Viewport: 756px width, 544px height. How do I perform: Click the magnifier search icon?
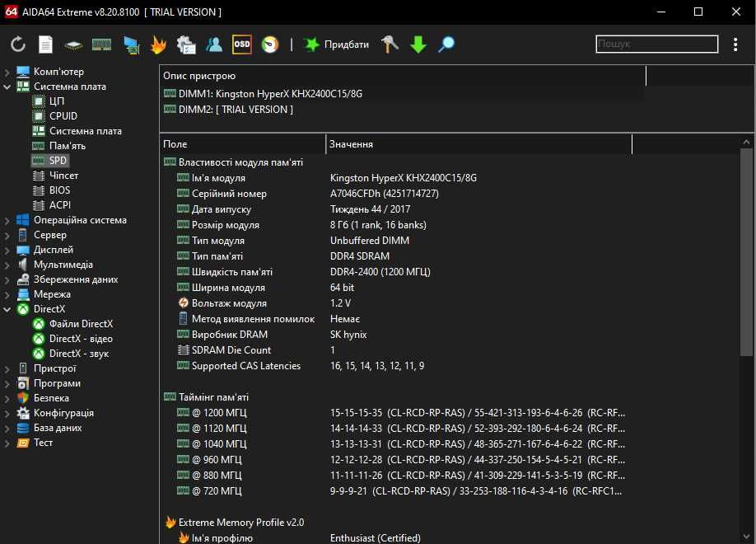coord(446,45)
